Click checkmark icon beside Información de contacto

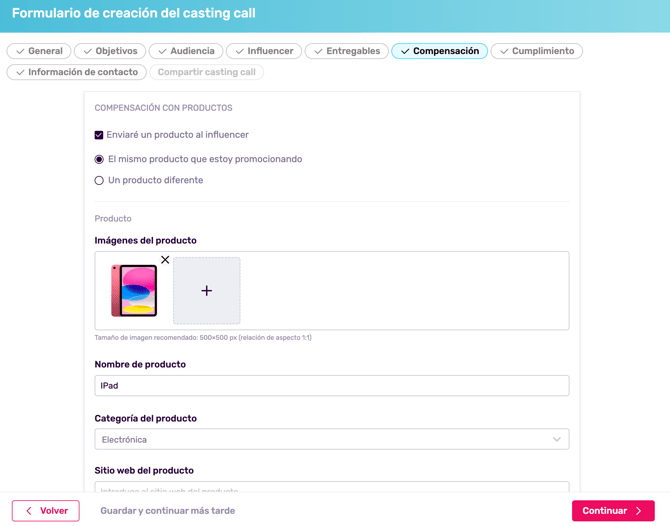pos(20,72)
